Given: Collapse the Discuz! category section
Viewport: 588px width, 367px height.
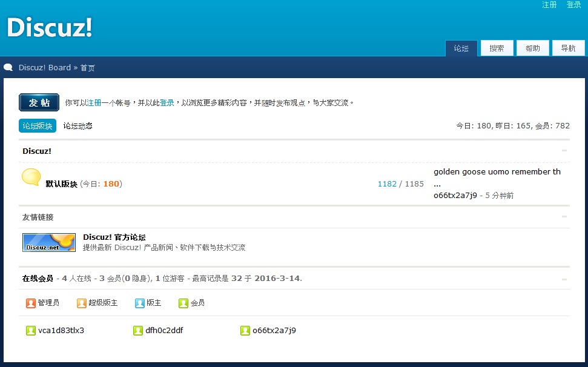Looking at the screenshot, I should tap(564, 151).
